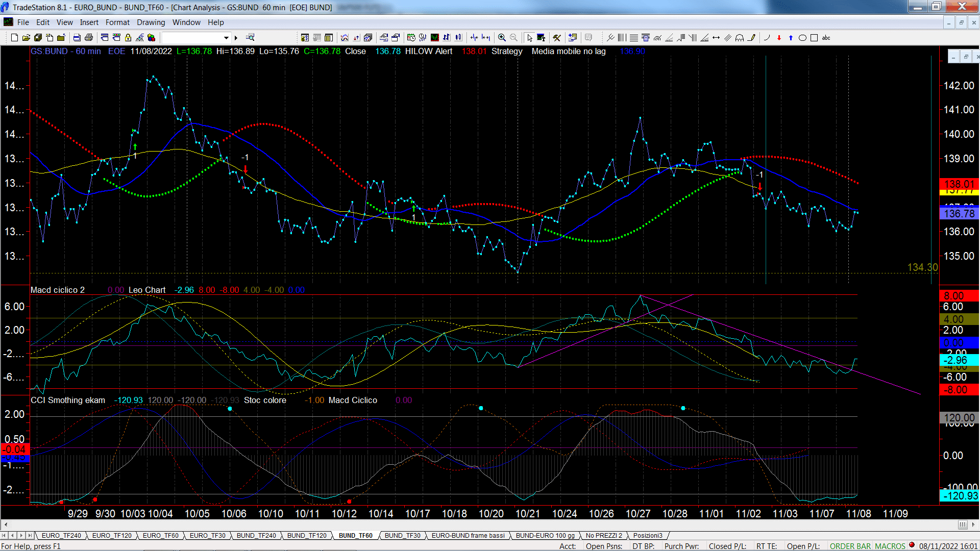
Task: Click the Open folder icon in toolbar
Action: tap(26, 37)
